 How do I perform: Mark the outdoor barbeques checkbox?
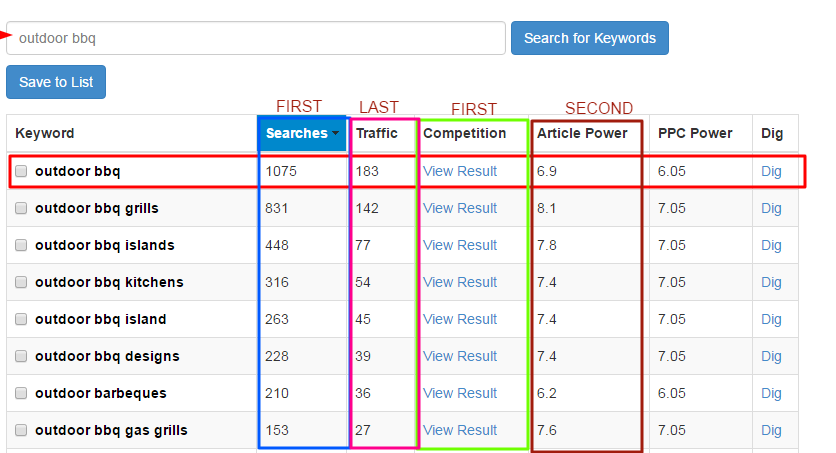pos(21,393)
